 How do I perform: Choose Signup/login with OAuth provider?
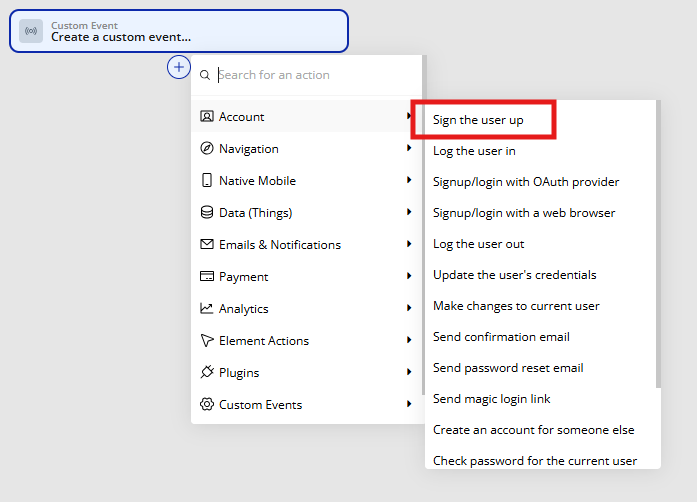pyautogui.click(x=526, y=182)
